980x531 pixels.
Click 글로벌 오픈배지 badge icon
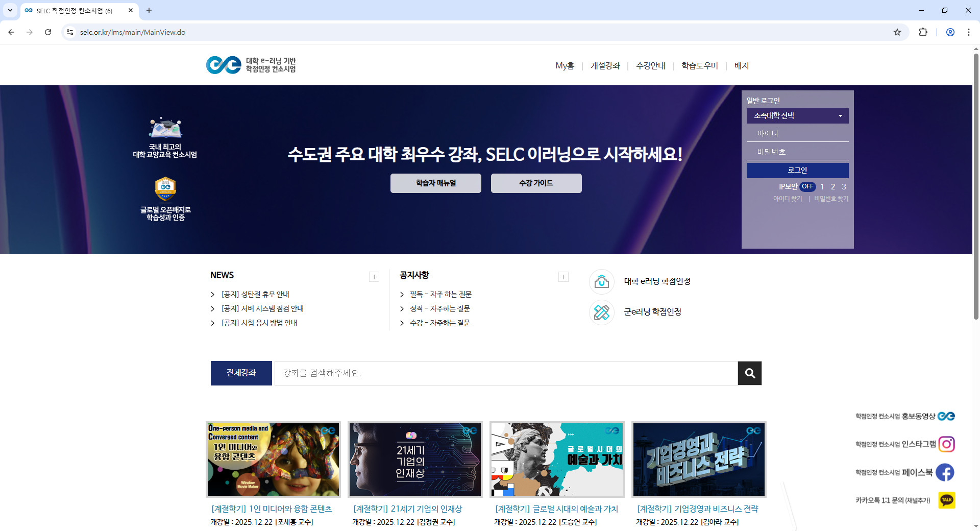point(165,189)
